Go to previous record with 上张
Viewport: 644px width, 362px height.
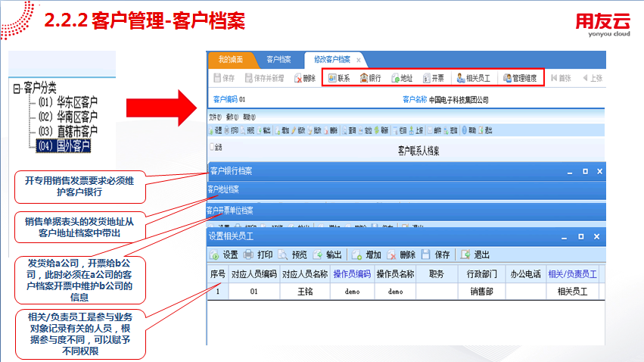click(593, 78)
